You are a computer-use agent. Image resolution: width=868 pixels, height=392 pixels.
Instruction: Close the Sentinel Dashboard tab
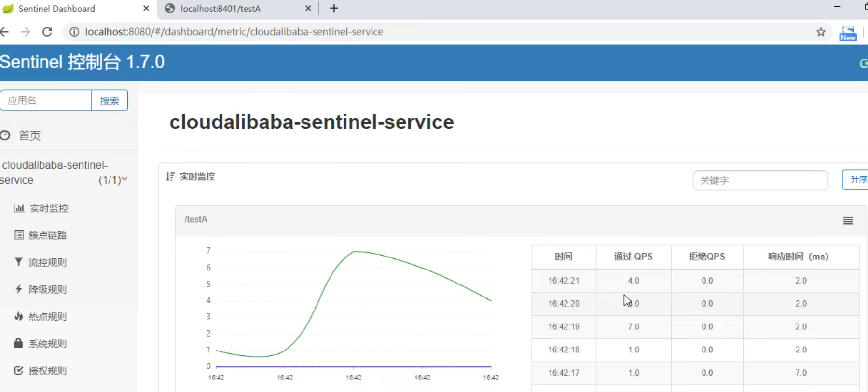[x=146, y=8]
